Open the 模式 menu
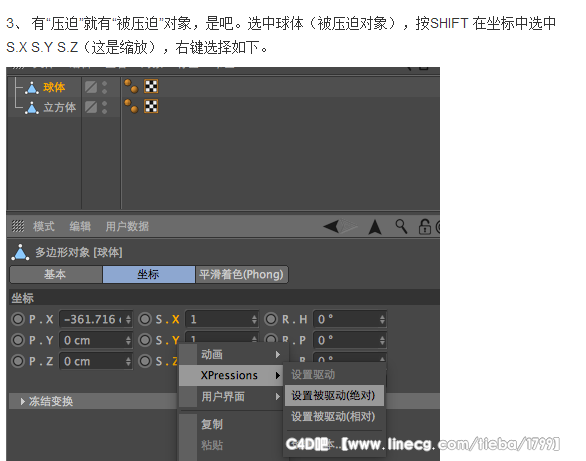This screenshot has width=586, height=461. tap(44, 226)
